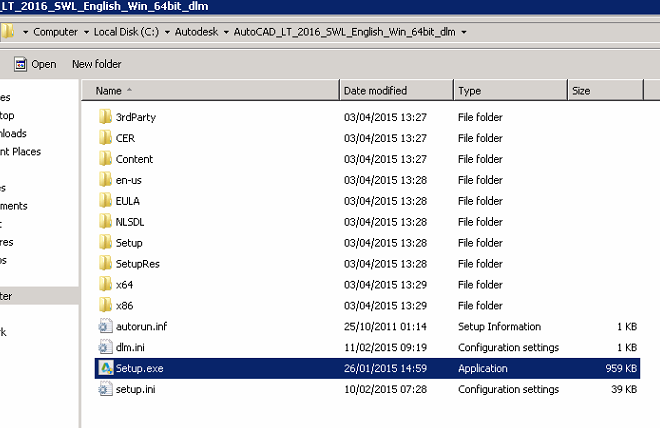Select the dlm.ini file name
The height and width of the screenshot is (428, 660).
point(130,348)
